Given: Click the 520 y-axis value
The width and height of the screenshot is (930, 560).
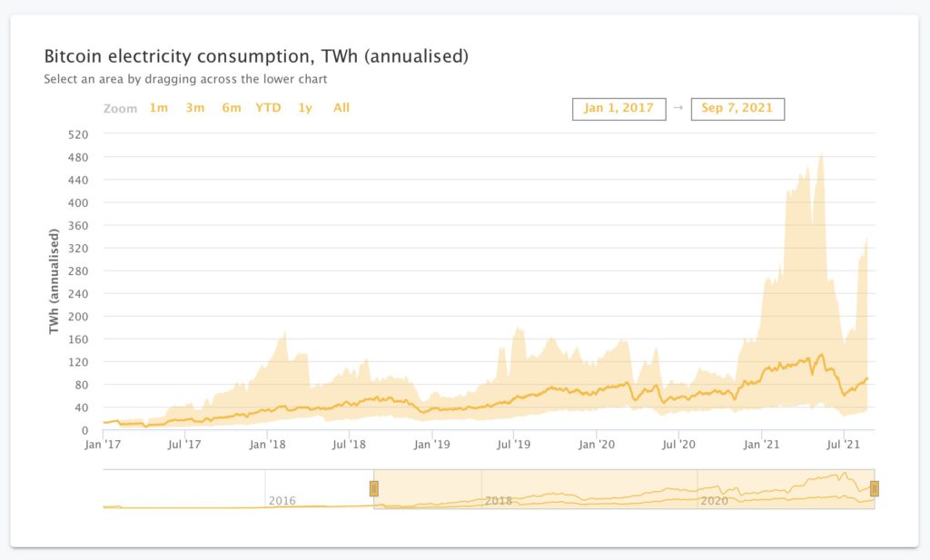Looking at the screenshot, I should pyautogui.click(x=78, y=134).
